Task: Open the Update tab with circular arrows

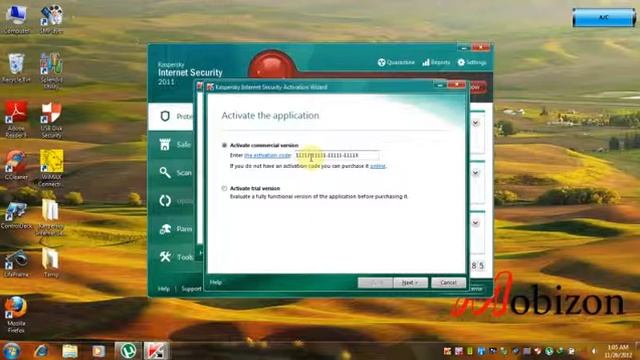Action: pyautogui.click(x=171, y=201)
